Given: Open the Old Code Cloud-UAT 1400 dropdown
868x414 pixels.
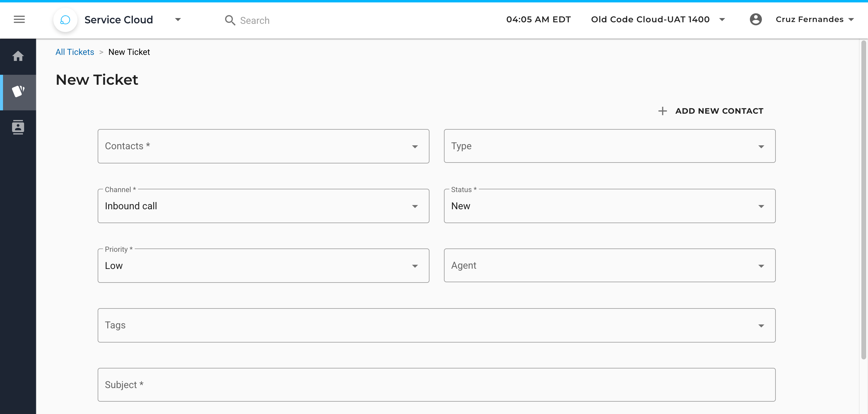Looking at the screenshot, I should pos(722,20).
